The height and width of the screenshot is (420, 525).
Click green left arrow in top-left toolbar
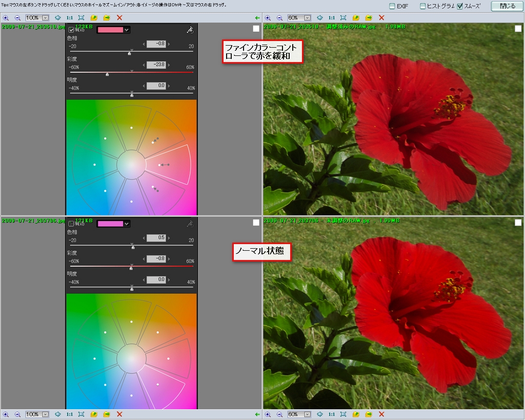[257, 17]
